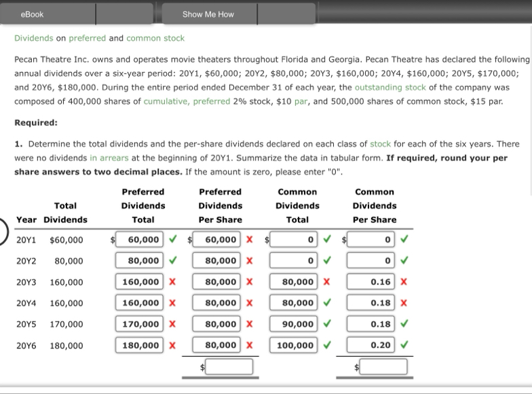Edit 20Y1 Preferred Dividends Per Share field

click(216, 239)
